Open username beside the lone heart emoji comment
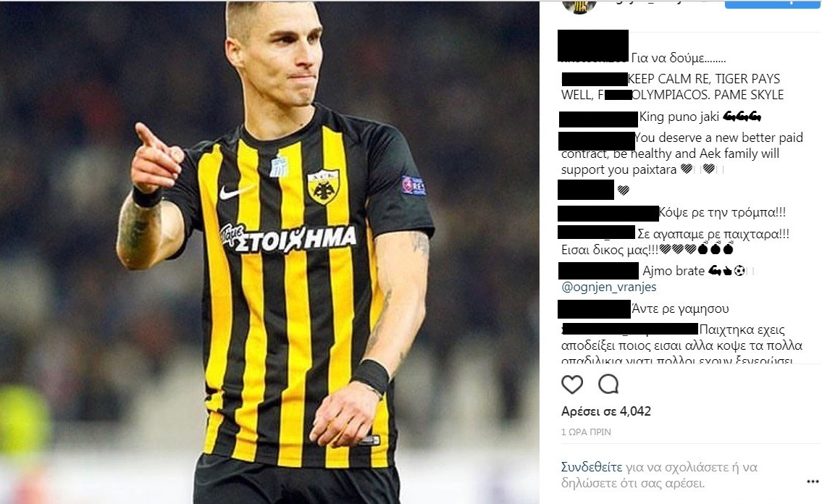The image size is (822, 504). click(x=586, y=190)
